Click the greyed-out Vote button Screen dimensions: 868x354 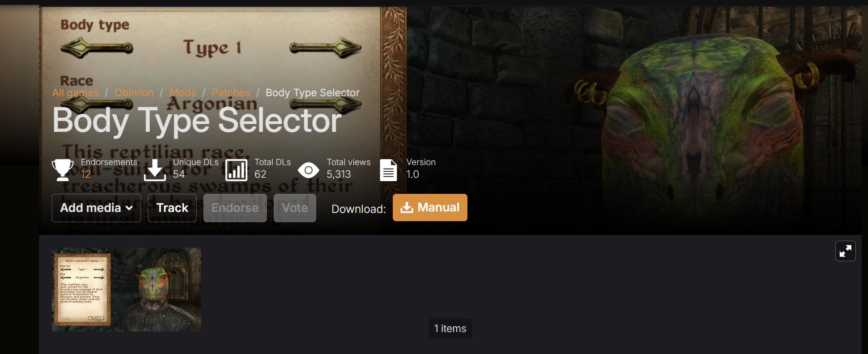295,208
